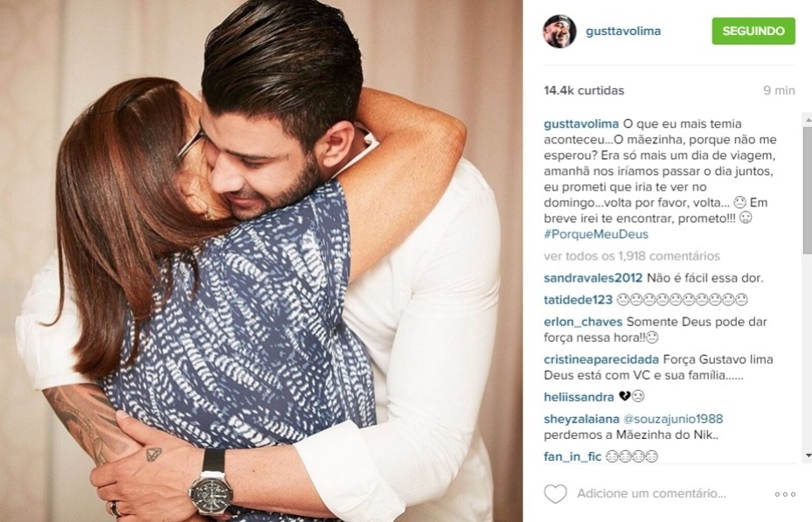Open the gusttavolima username in header
This screenshot has height=522, width=812.
(623, 31)
